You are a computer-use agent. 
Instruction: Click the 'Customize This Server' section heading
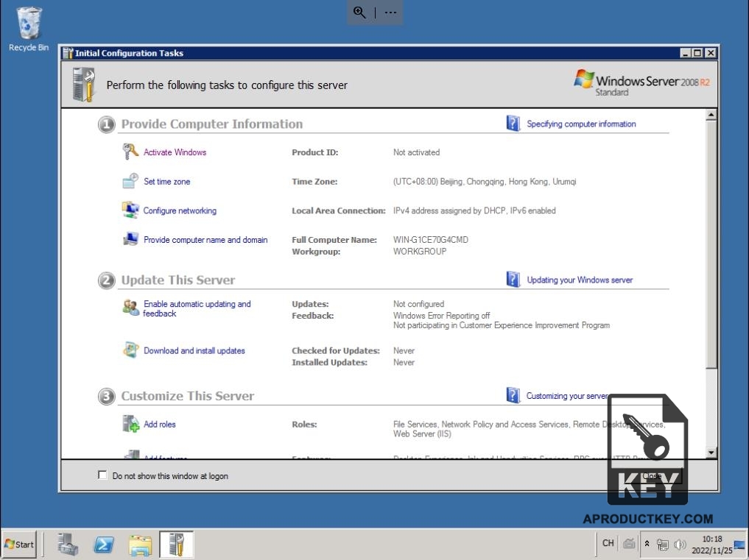(x=187, y=396)
